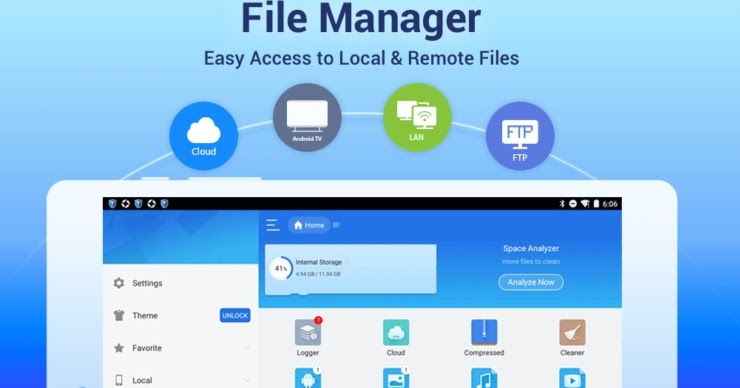Click the 41% storage usage ring
Viewport: 740px width, 388px height.
click(281, 269)
